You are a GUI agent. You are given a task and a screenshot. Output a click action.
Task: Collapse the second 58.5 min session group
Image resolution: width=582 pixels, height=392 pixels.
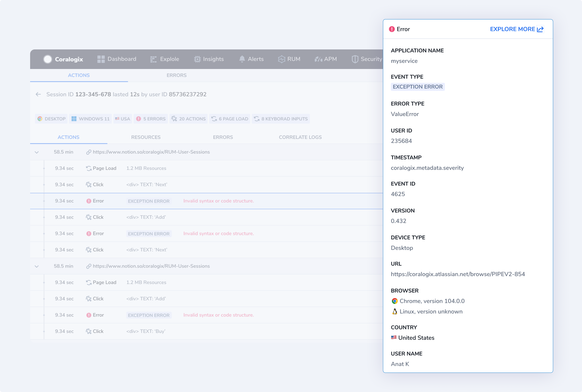point(37,266)
